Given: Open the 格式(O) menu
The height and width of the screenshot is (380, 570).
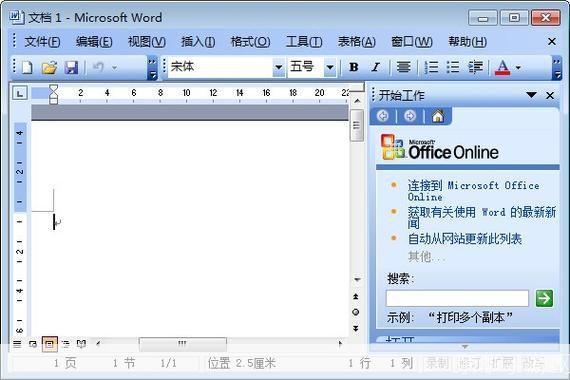Looking at the screenshot, I should pos(250,42).
